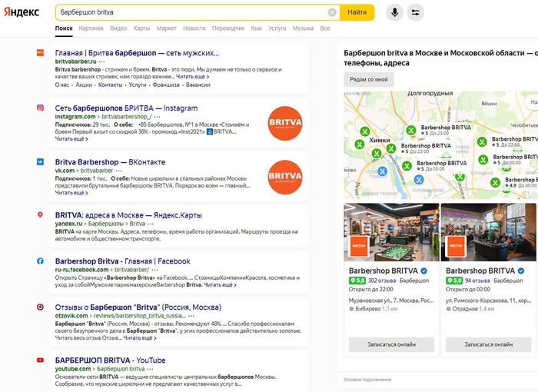Click Записаться онлайн for Римского-Корсакова location
This screenshot has height=392, width=538.
pyautogui.click(x=489, y=344)
